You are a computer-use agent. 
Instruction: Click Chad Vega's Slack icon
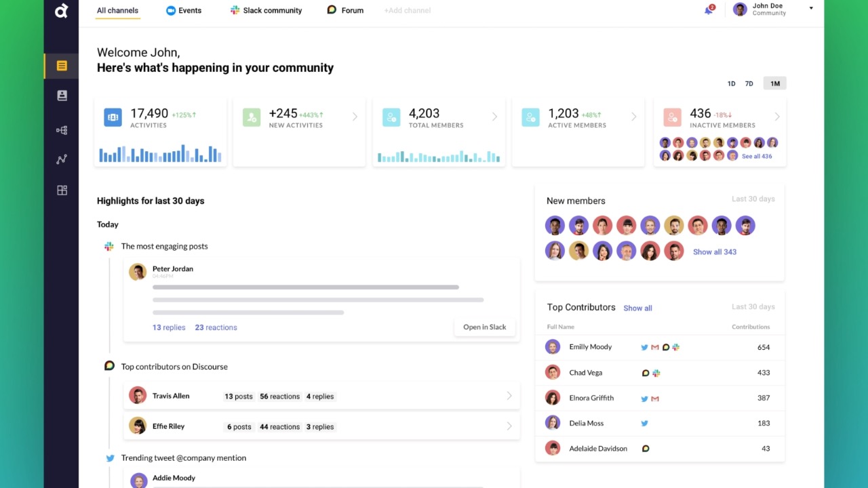pos(656,373)
